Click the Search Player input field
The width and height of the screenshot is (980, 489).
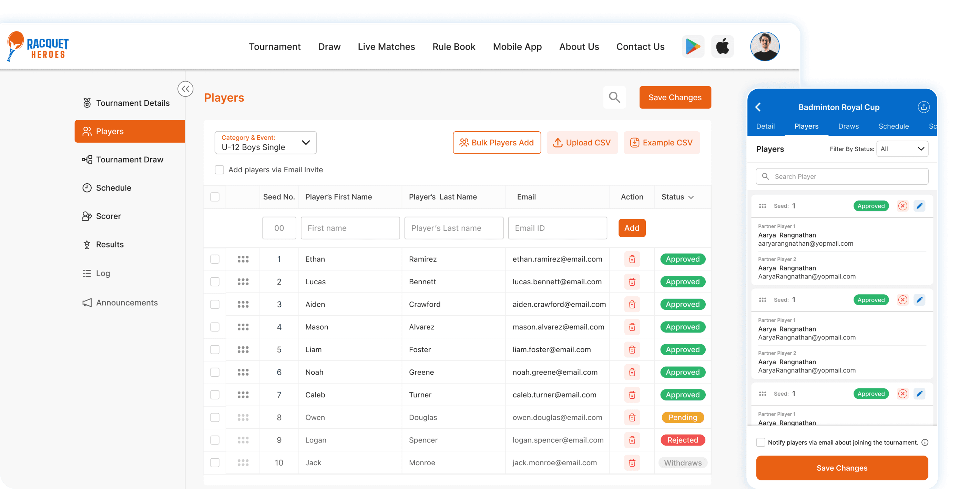click(x=841, y=176)
